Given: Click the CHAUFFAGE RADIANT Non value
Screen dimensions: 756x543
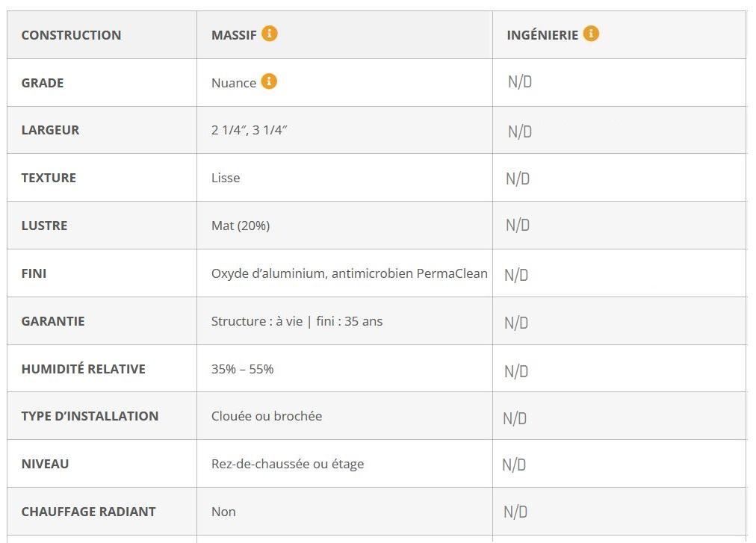Looking at the screenshot, I should [x=223, y=512].
